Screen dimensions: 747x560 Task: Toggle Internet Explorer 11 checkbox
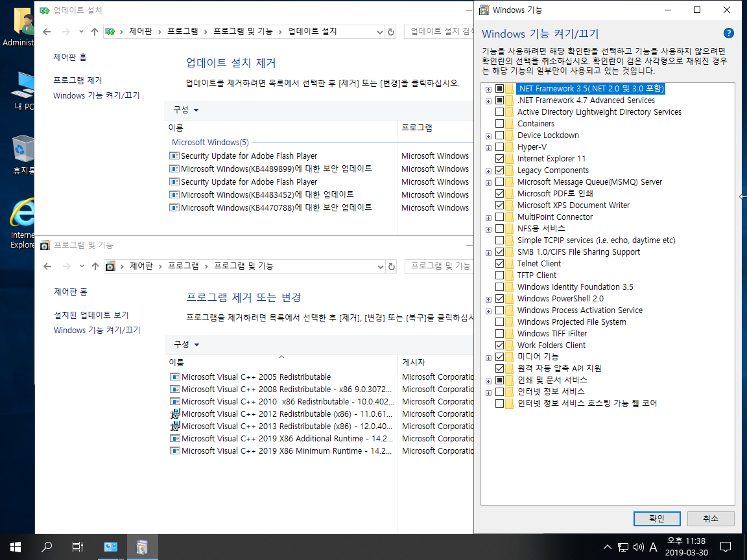pyautogui.click(x=499, y=159)
